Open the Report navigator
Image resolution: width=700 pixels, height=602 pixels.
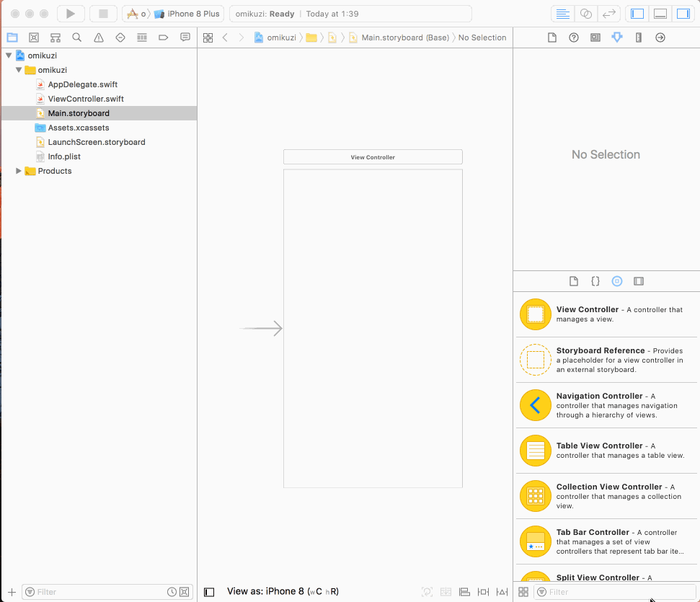(185, 37)
